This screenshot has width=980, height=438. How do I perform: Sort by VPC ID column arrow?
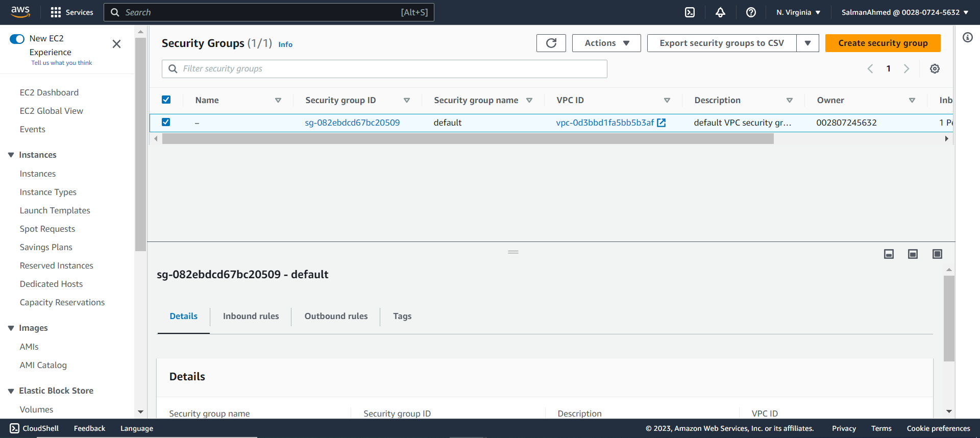point(667,100)
